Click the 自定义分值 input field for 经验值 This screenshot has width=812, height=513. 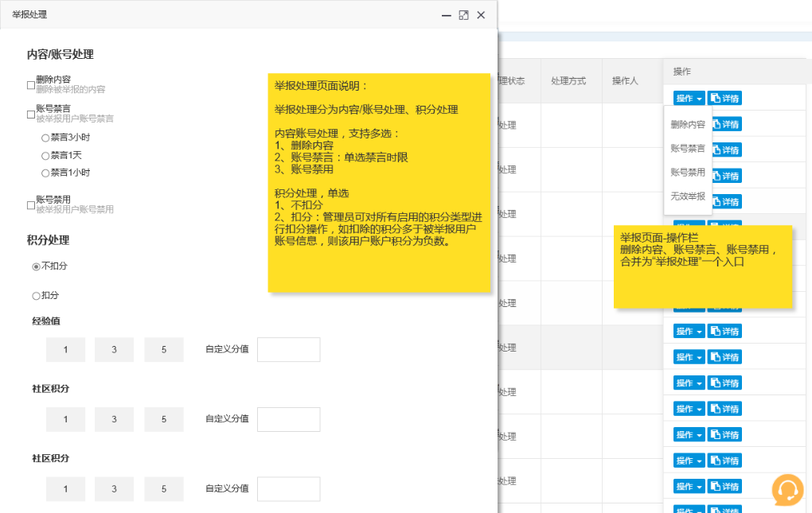(x=288, y=350)
